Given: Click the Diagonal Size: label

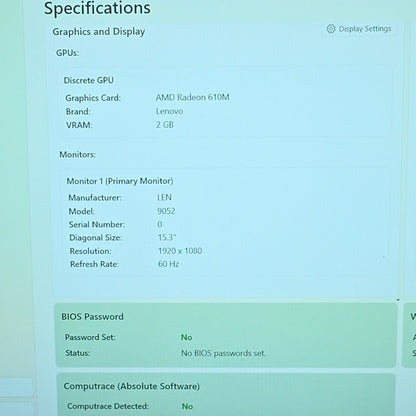Looking at the screenshot, I should pos(96,238).
